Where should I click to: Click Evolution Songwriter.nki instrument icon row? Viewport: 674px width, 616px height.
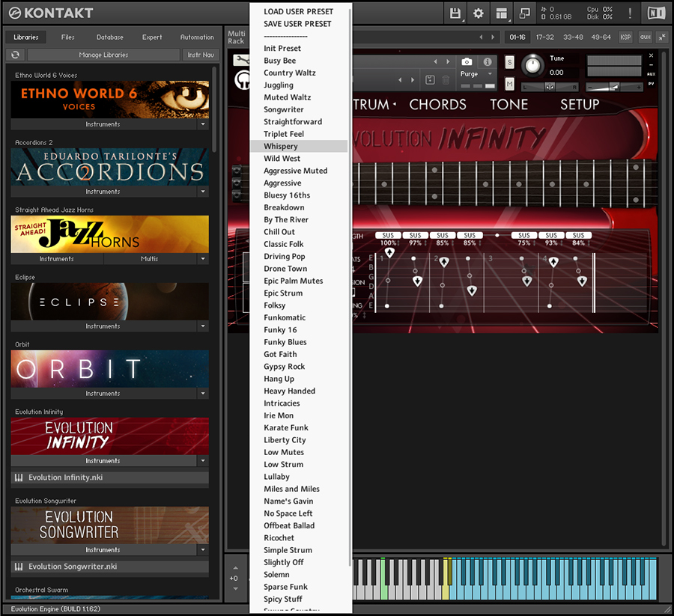click(109, 566)
